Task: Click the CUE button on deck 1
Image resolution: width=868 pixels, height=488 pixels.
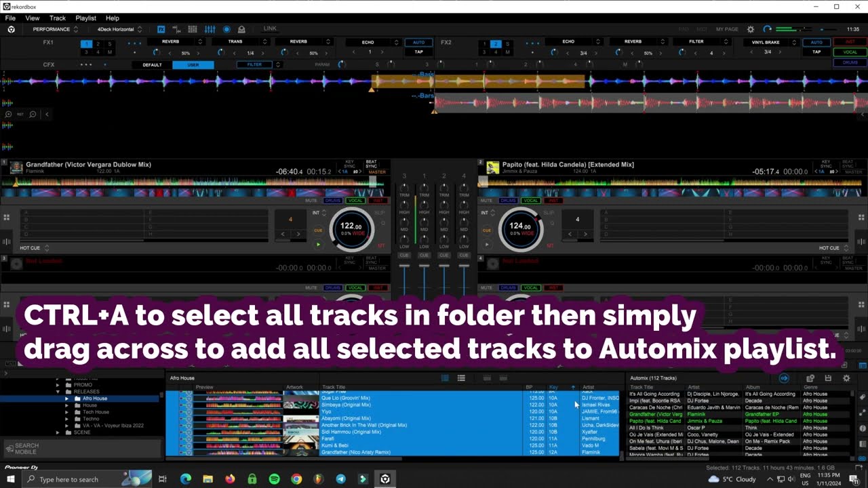Action: [x=318, y=230]
